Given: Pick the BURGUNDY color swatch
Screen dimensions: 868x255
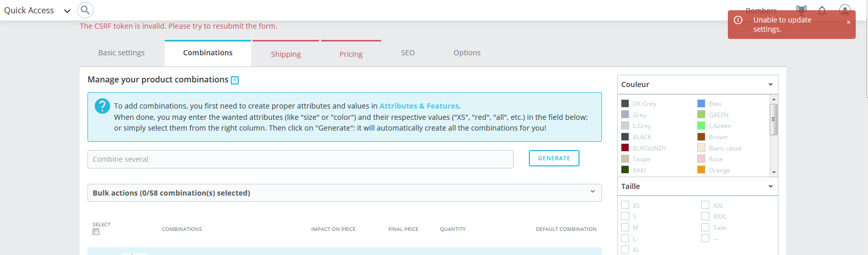Looking at the screenshot, I should [625, 147].
